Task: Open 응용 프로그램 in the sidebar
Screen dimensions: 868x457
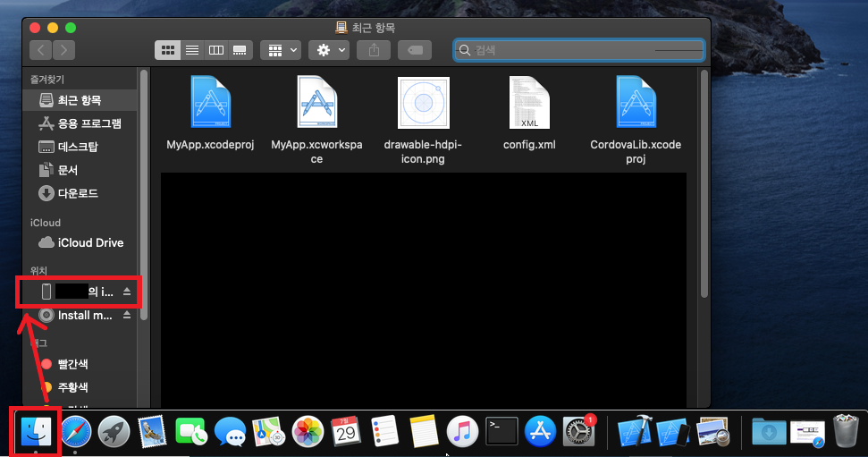Action: tap(80, 123)
